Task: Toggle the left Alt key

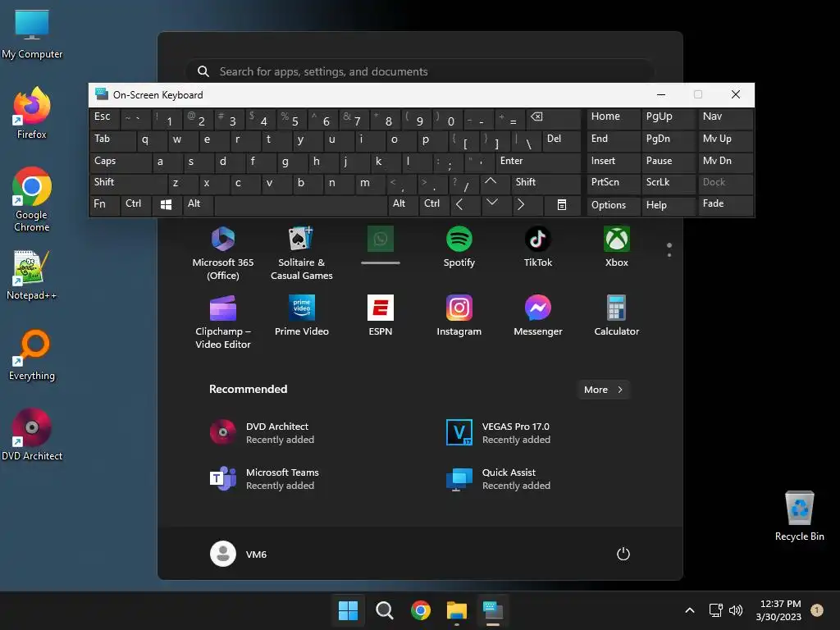Action: coord(198,204)
